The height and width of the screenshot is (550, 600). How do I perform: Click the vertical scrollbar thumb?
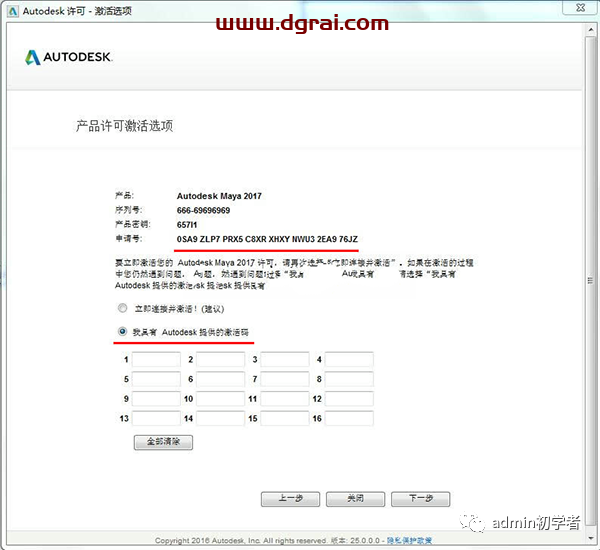click(590, 281)
